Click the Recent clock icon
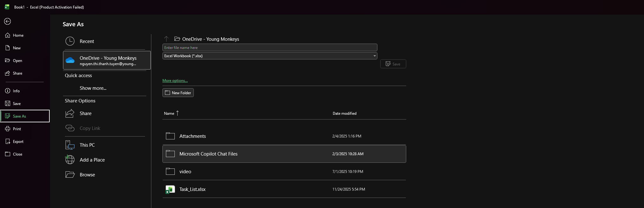Screen dimensions: 644x208 click(x=70, y=41)
